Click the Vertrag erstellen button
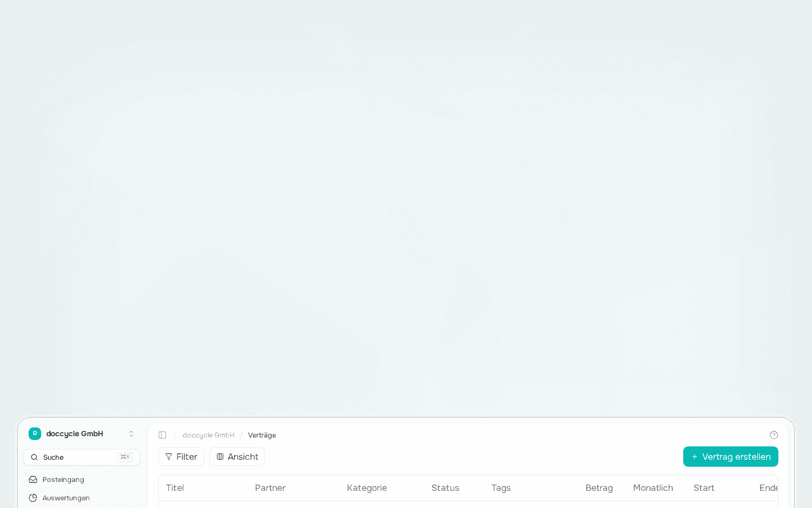This screenshot has width=812, height=508. 731,457
